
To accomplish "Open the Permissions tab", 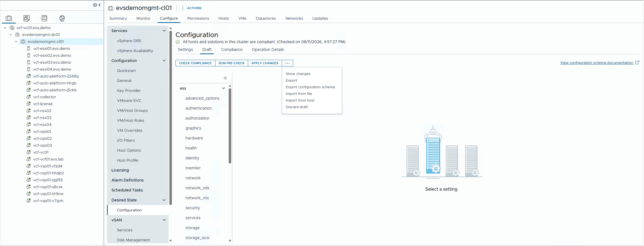I will coord(198,18).
